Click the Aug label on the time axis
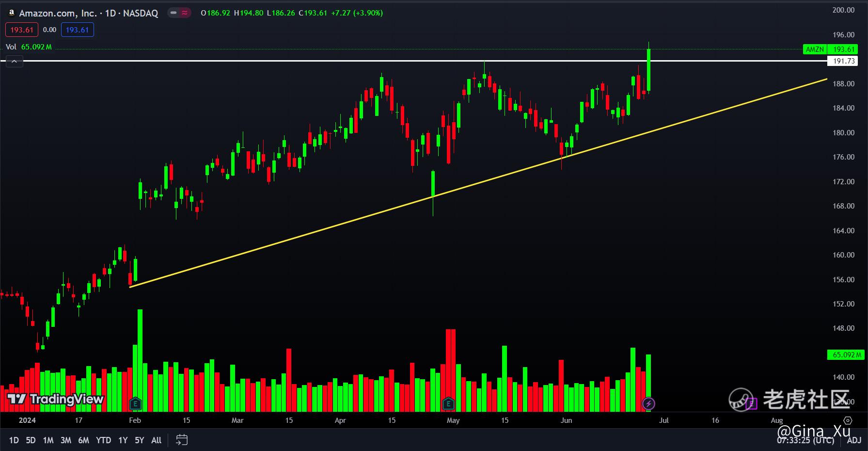 click(777, 420)
